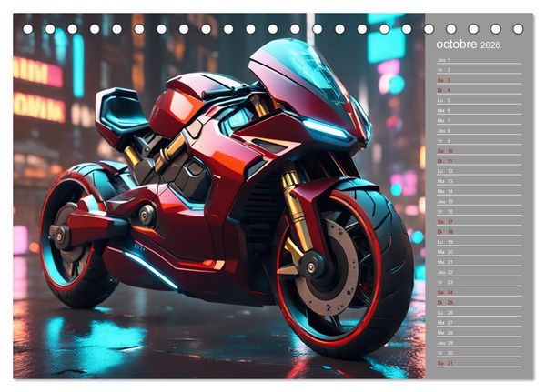Viewport: 546px width, 392px height.
Task: Click the red 'Di 4' date row
Action: 480,90
